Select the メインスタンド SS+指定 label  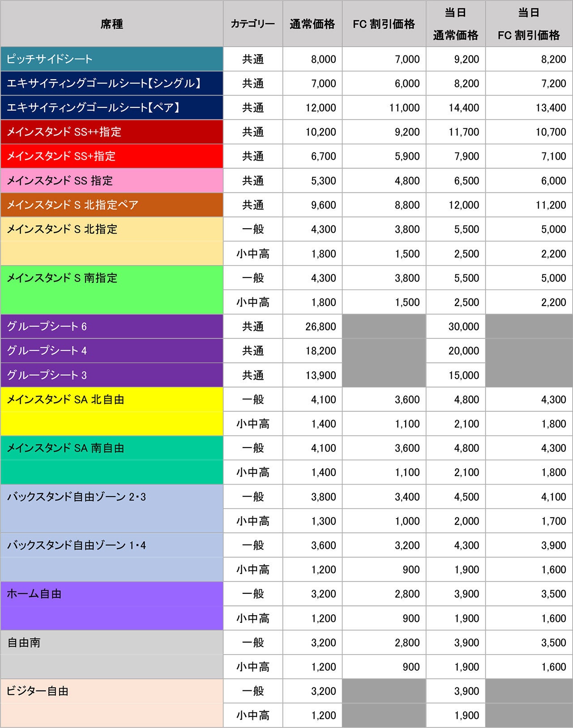point(112,156)
